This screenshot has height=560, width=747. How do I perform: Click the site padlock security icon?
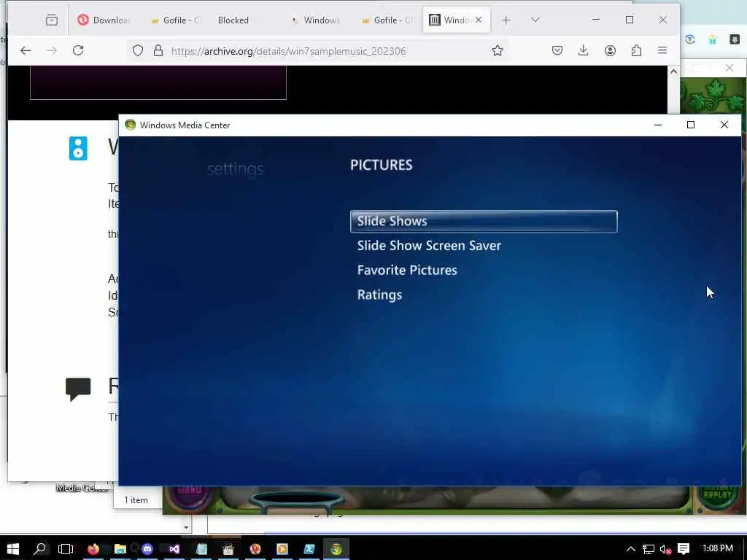(158, 50)
